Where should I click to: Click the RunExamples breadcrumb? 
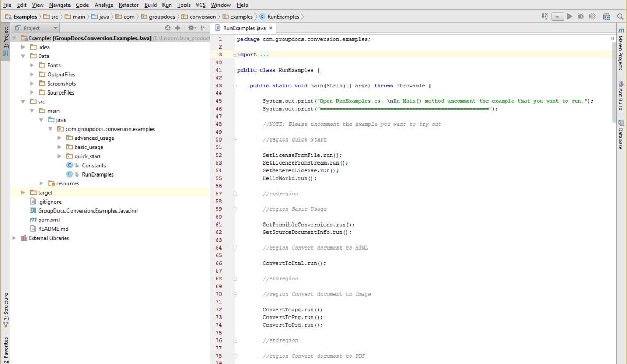pos(280,17)
